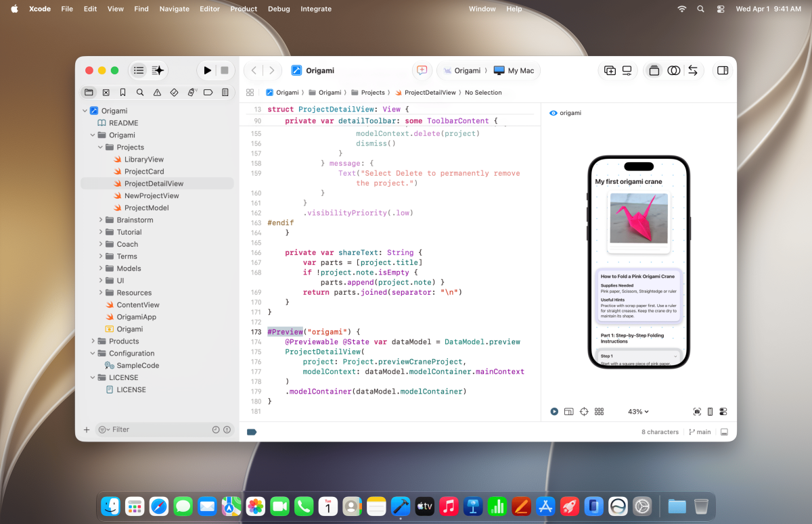
Task: Click the swap arrows toolbar icon
Action: [693, 70]
